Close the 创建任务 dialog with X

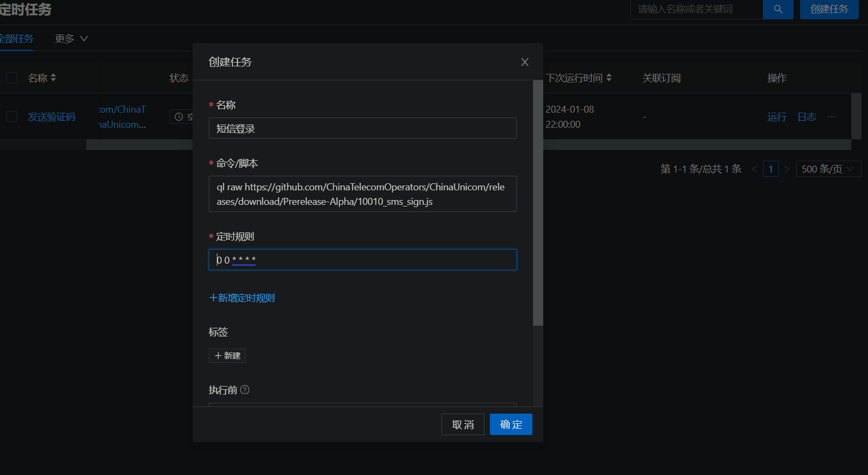[x=524, y=62]
